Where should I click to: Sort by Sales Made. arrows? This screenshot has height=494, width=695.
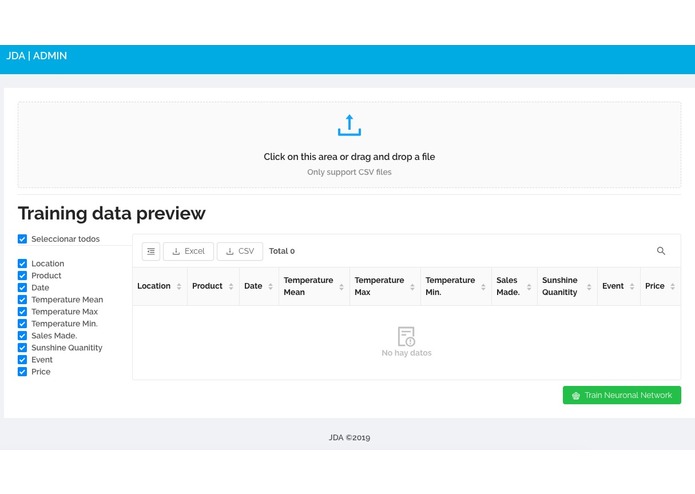529,287
